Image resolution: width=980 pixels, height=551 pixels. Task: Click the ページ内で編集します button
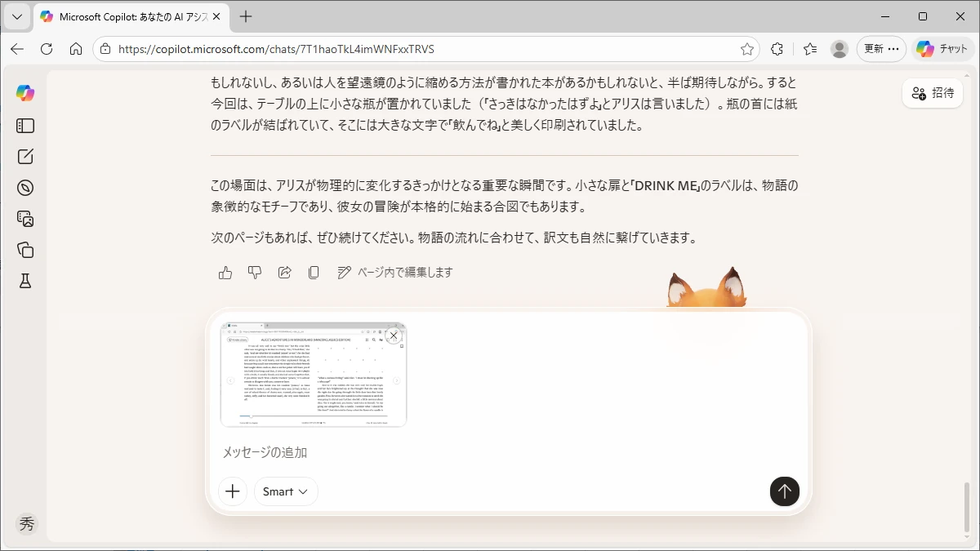click(x=395, y=273)
